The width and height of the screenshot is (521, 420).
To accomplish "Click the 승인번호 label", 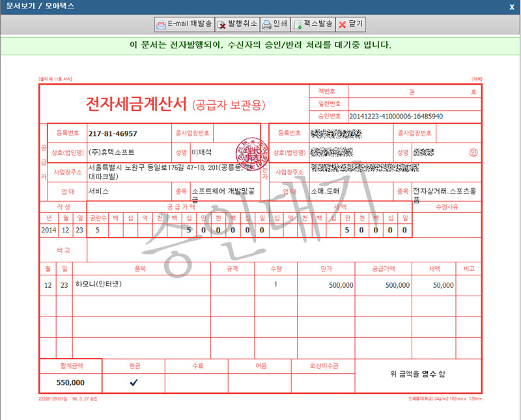I will [330, 117].
